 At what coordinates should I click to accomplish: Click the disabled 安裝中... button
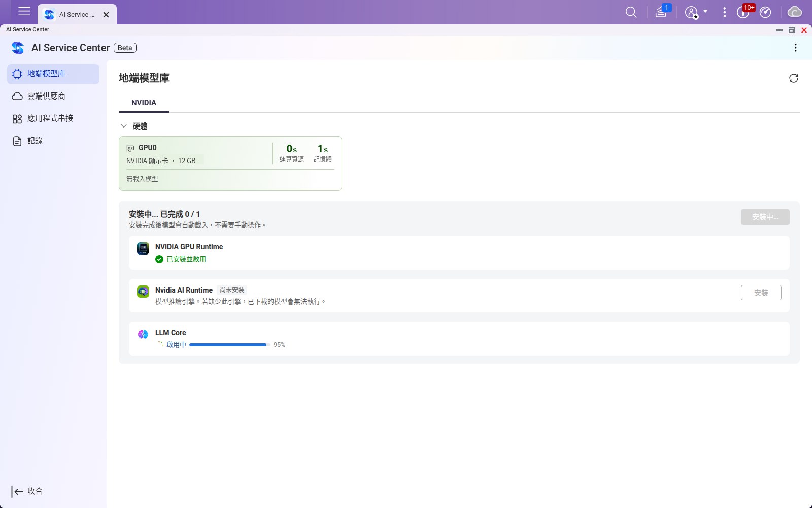click(765, 217)
